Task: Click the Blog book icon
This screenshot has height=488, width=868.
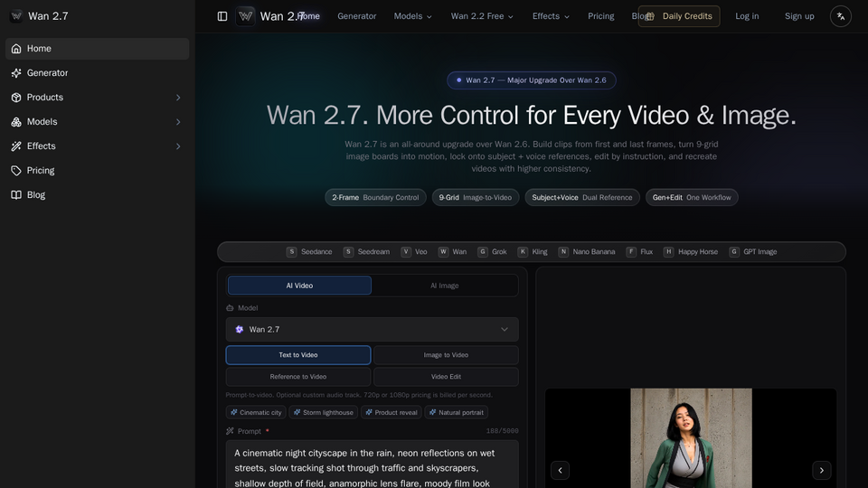Action: coord(16,195)
